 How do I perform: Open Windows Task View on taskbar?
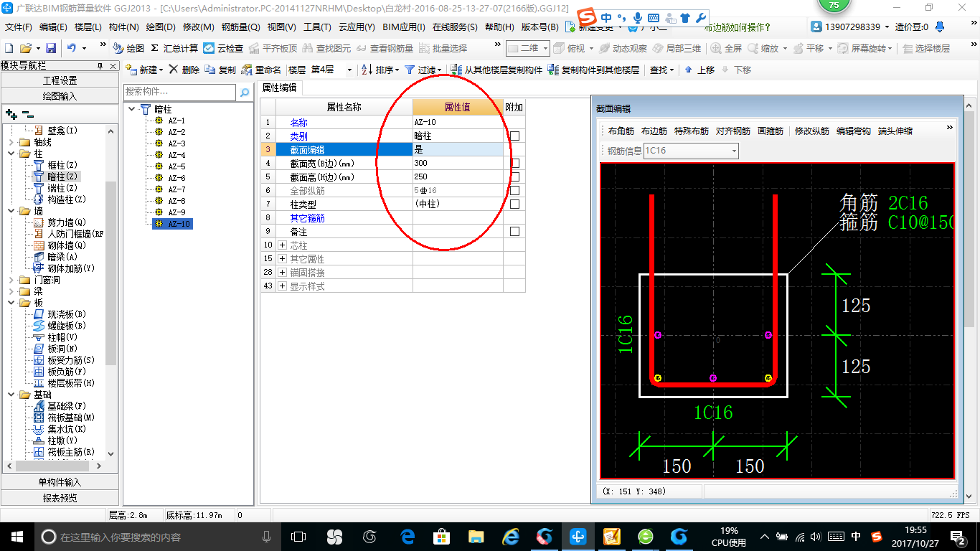click(298, 537)
